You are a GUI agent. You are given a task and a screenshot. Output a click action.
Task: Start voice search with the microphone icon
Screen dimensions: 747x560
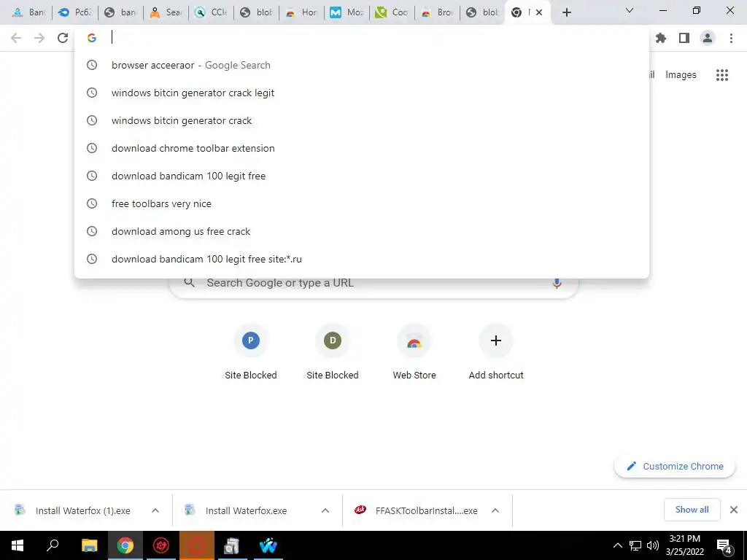[x=557, y=283]
